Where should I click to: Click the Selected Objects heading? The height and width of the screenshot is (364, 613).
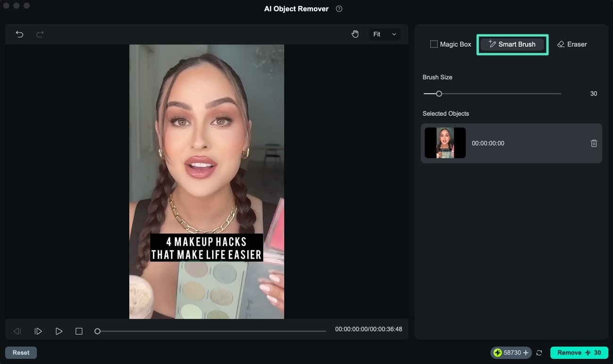click(x=446, y=113)
